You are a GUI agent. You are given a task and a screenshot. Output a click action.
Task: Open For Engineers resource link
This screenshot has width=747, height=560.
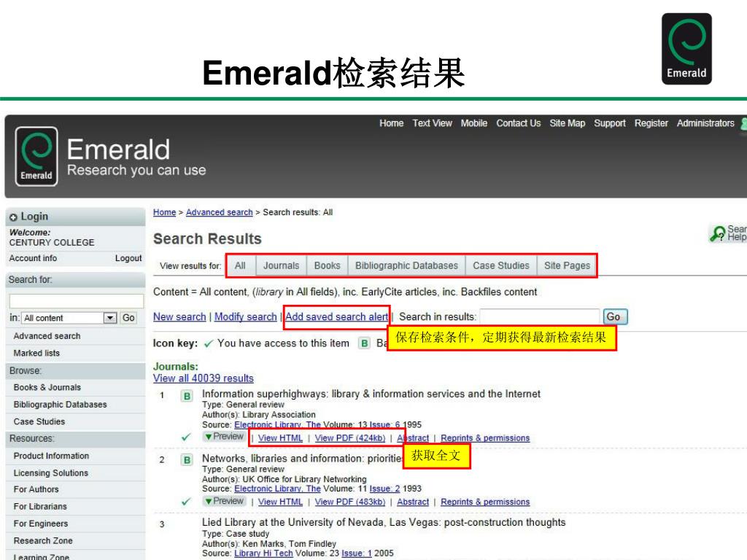[41, 524]
